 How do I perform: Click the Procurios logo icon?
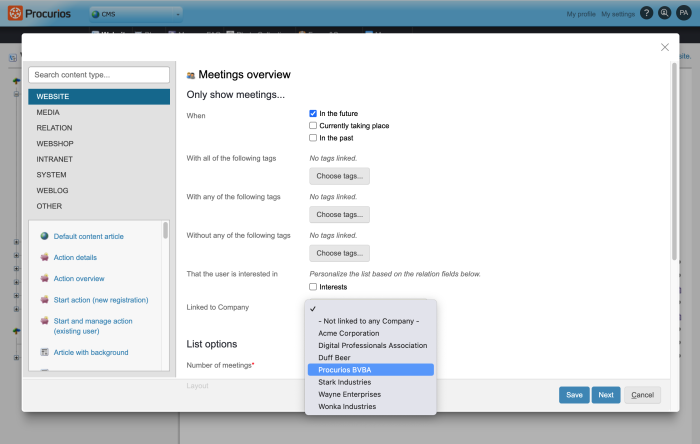pos(15,13)
